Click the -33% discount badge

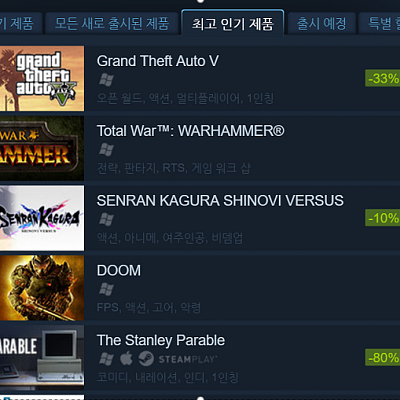coord(383,78)
